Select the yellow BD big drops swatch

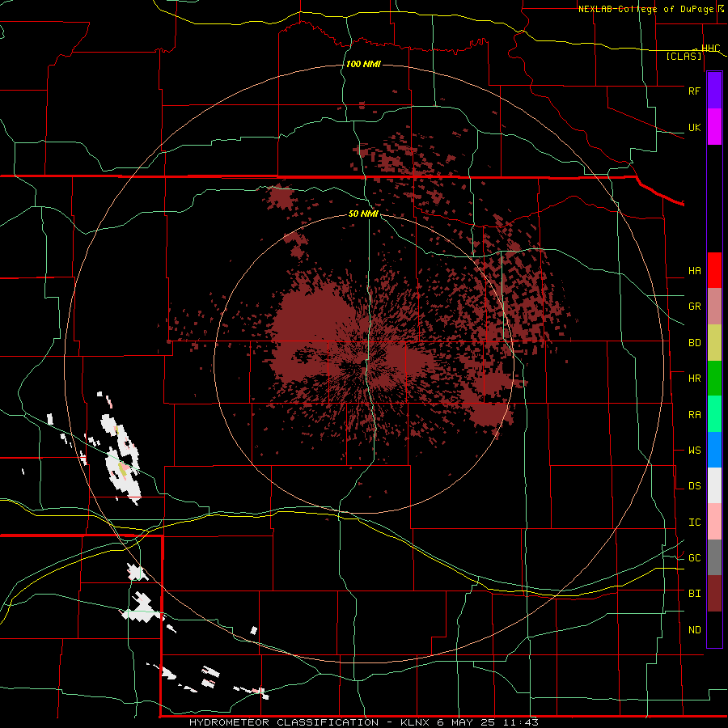(x=714, y=343)
